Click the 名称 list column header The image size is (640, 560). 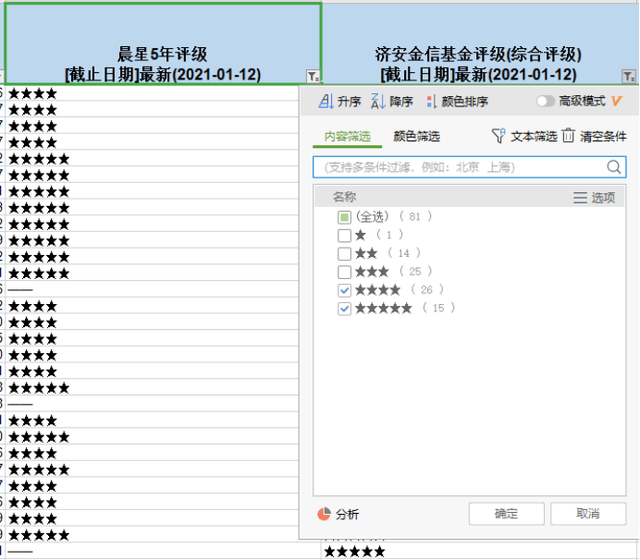tap(344, 197)
